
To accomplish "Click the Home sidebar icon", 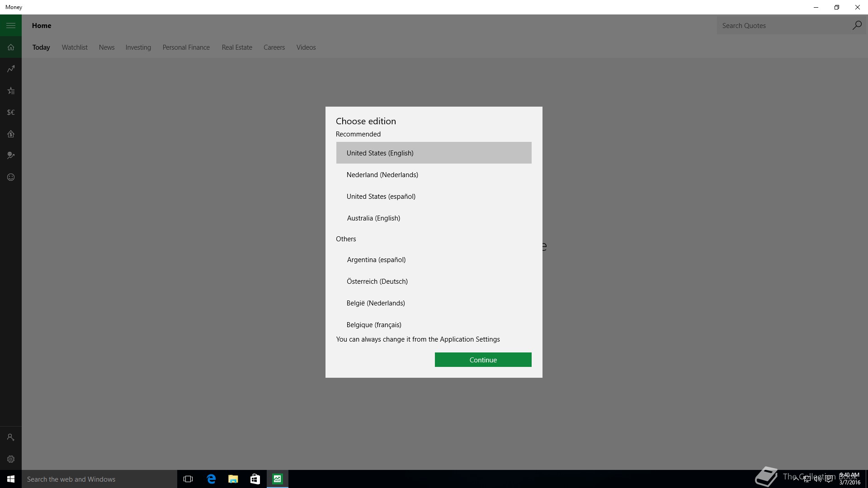I will pyautogui.click(x=11, y=47).
